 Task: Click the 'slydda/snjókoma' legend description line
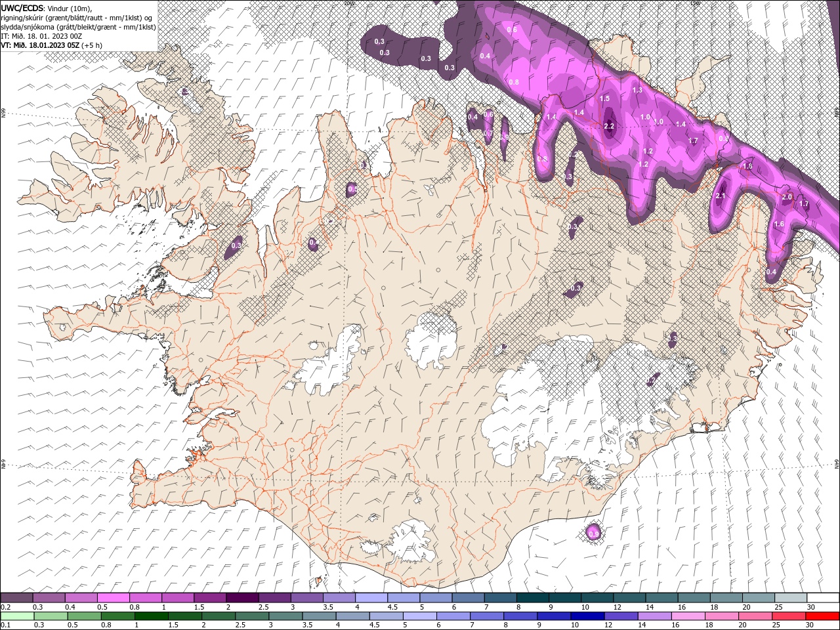(x=78, y=27)
